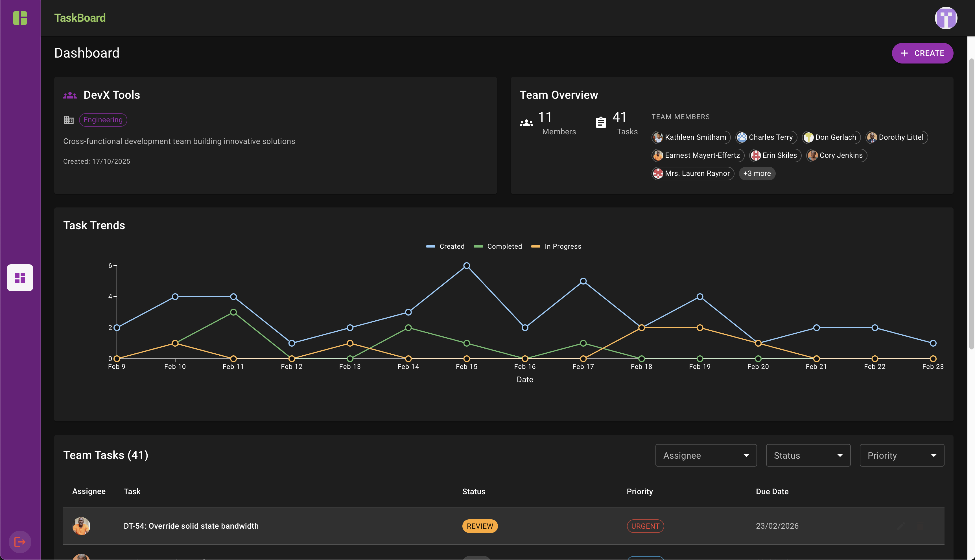
Task: Click Kathleen Smitham's avatar in team members
Action: pyautogui.click(x=659, y=137)
